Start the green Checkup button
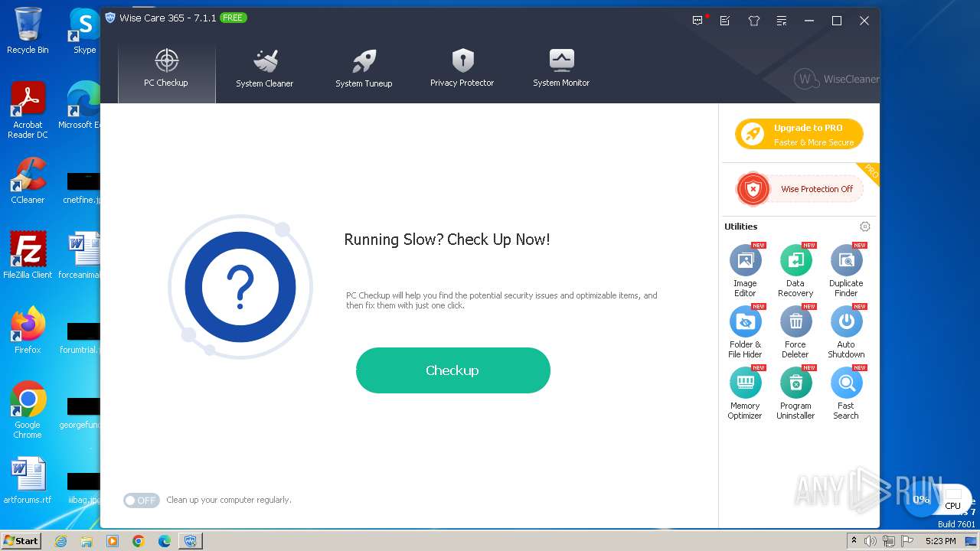 pos(453,370)
